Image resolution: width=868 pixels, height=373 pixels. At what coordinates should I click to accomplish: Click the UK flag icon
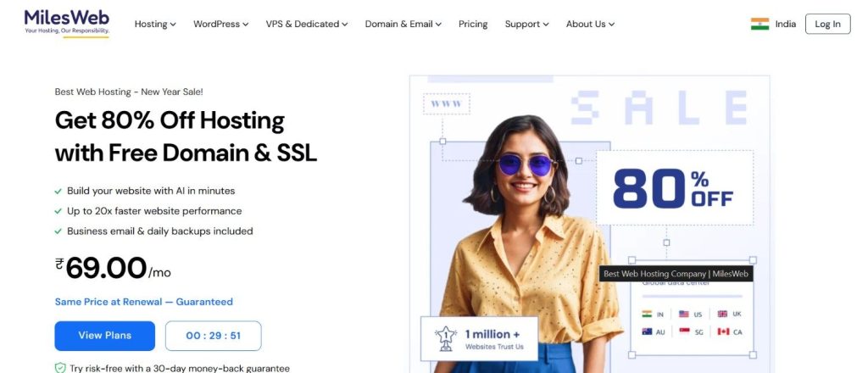click(x=722, y=314)
